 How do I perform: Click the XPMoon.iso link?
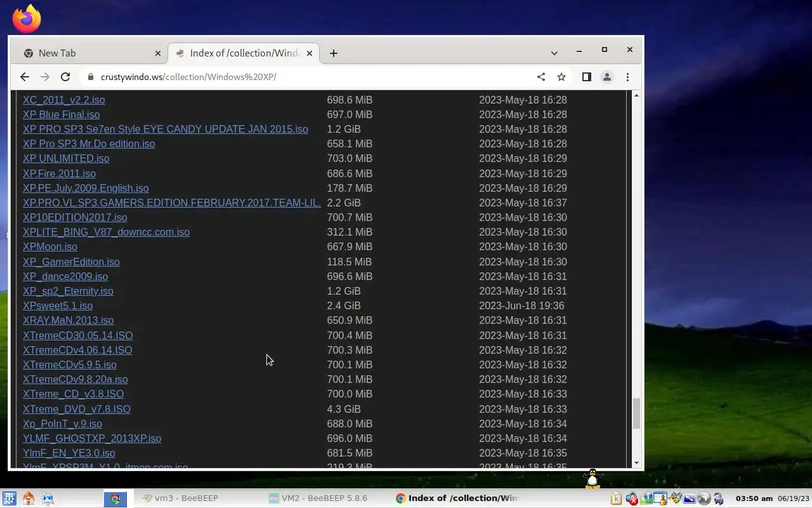[50, 246]
